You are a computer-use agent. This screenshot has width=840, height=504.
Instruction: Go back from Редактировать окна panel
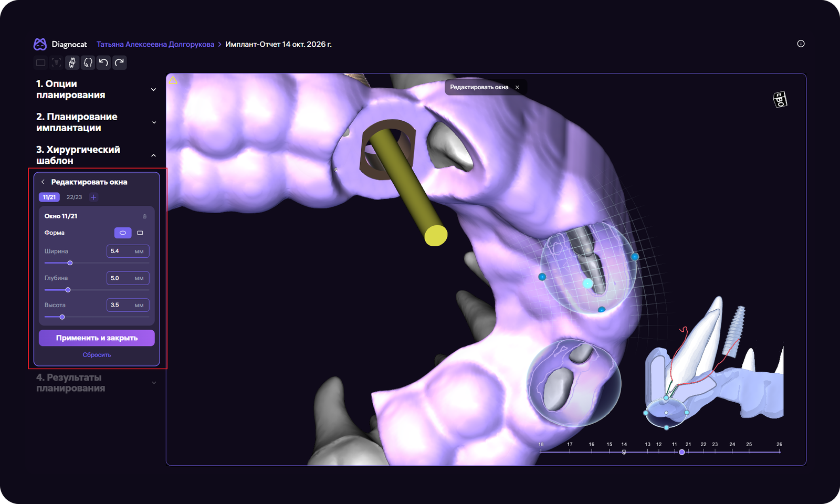(43, 182)
